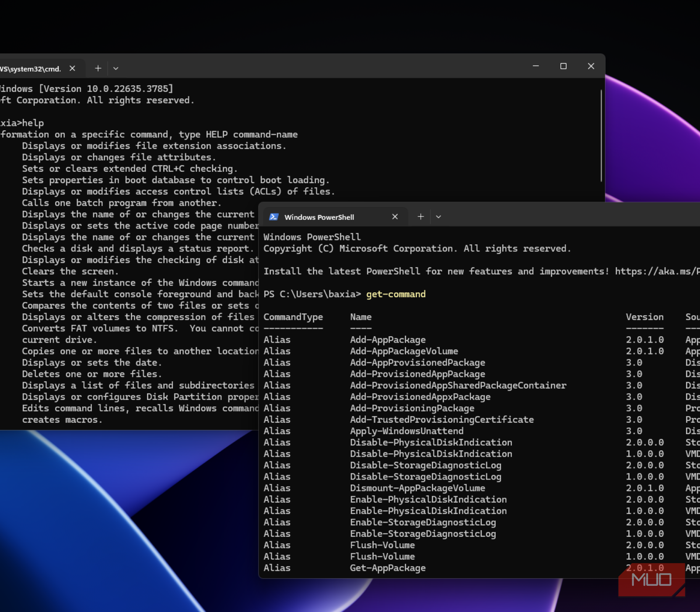Add a new tab in PowerShell window

[x=420, y=217]
